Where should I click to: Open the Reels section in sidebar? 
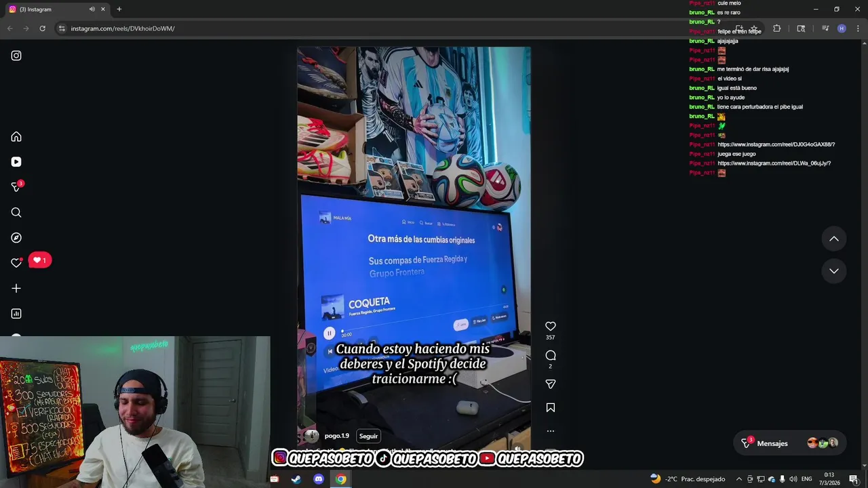click(x=16, y=162)
